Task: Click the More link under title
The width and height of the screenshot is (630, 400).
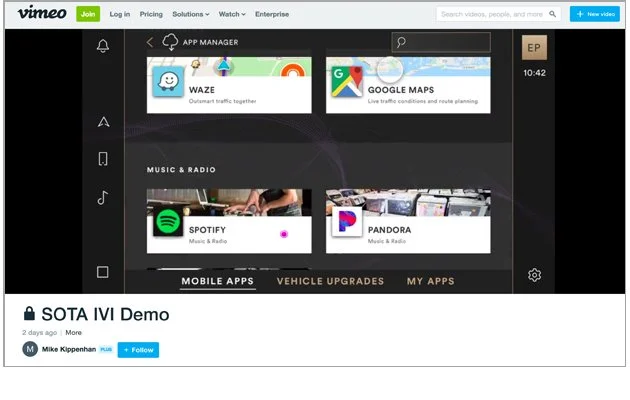Action: click(x=74, y=333)
